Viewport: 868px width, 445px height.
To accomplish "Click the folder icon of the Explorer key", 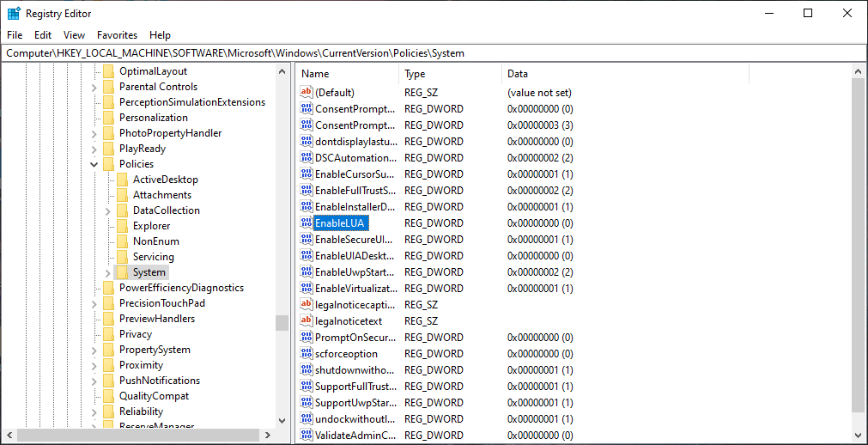I will (x=122, y=226).
